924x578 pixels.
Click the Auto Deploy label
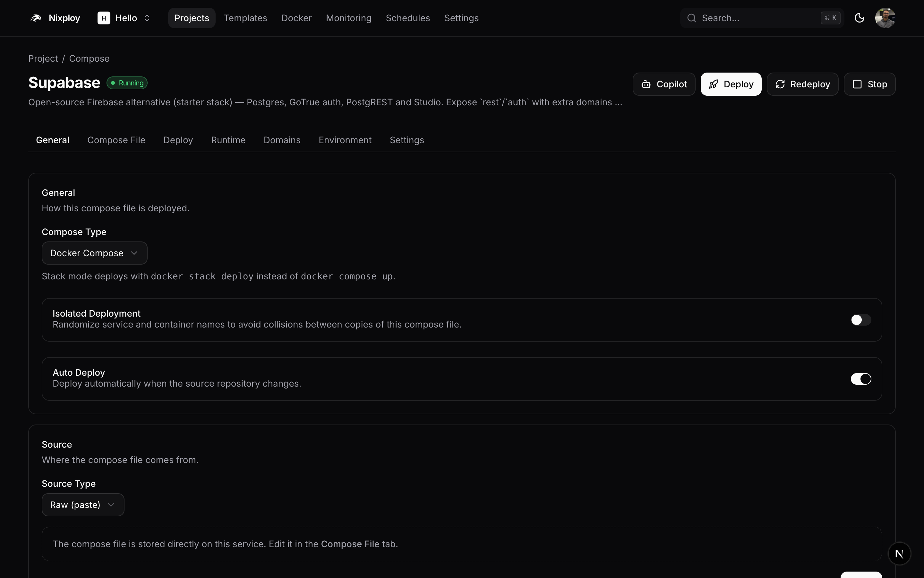point(79,372)
